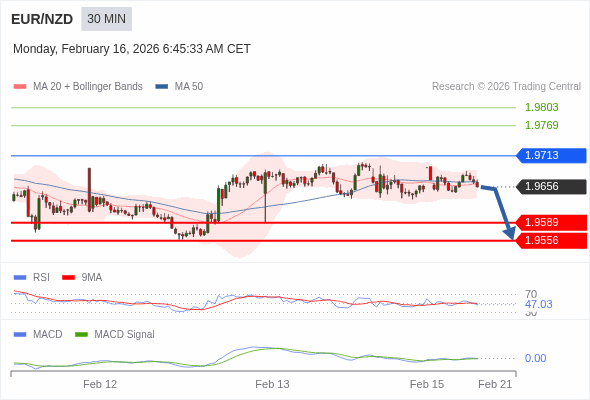
Task: Click the MA 20 + Bollinger Bands label
Action: 88,87
